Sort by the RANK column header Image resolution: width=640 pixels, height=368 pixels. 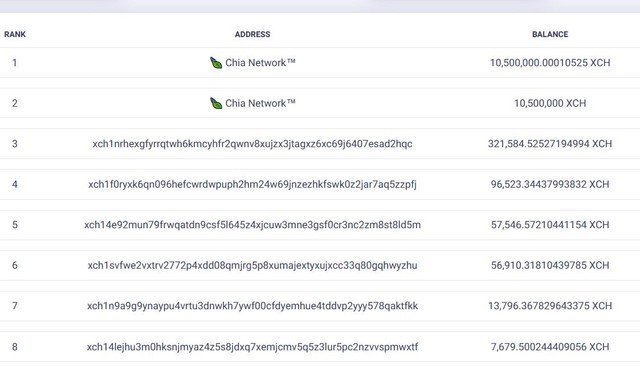click(15, 34)
